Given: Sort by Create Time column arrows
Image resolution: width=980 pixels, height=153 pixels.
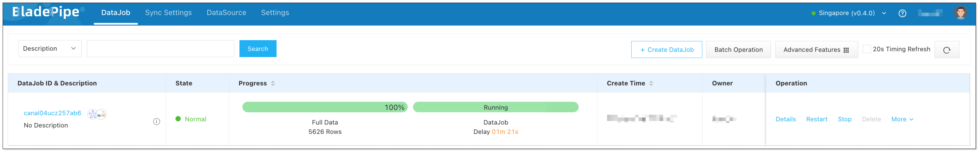Looking at the screenshot, I should 651,83.
